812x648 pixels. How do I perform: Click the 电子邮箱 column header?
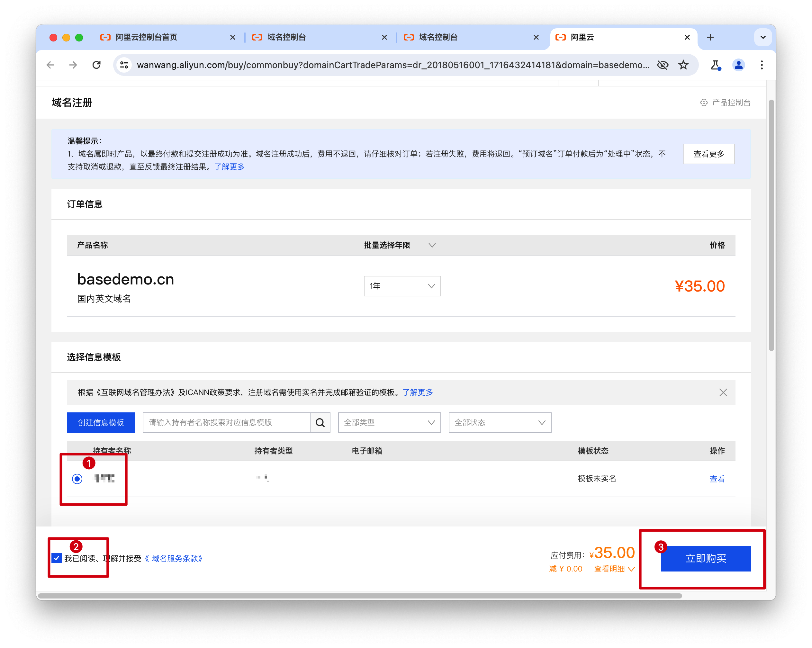point(367,451)
